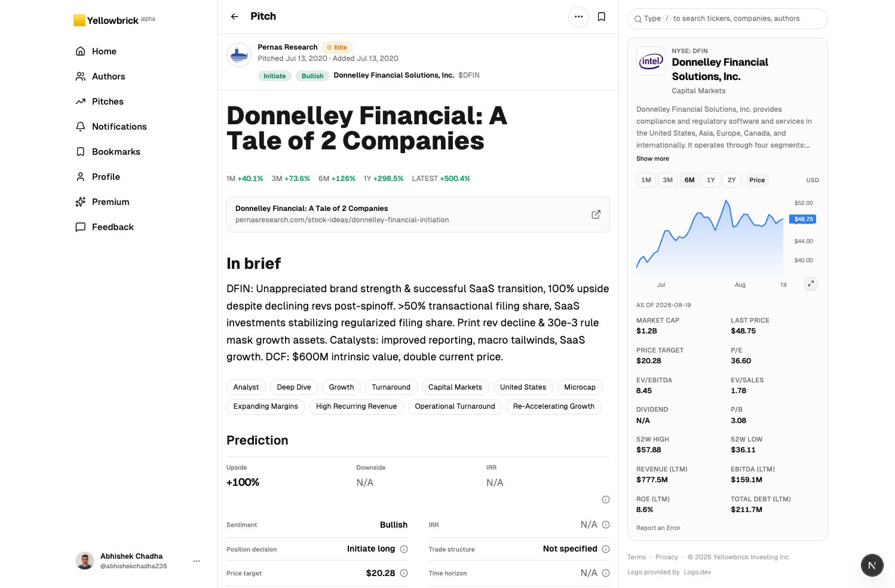Open the Price chart metric dropdown
The image size is (895, 588).
(x=757, y=180)
